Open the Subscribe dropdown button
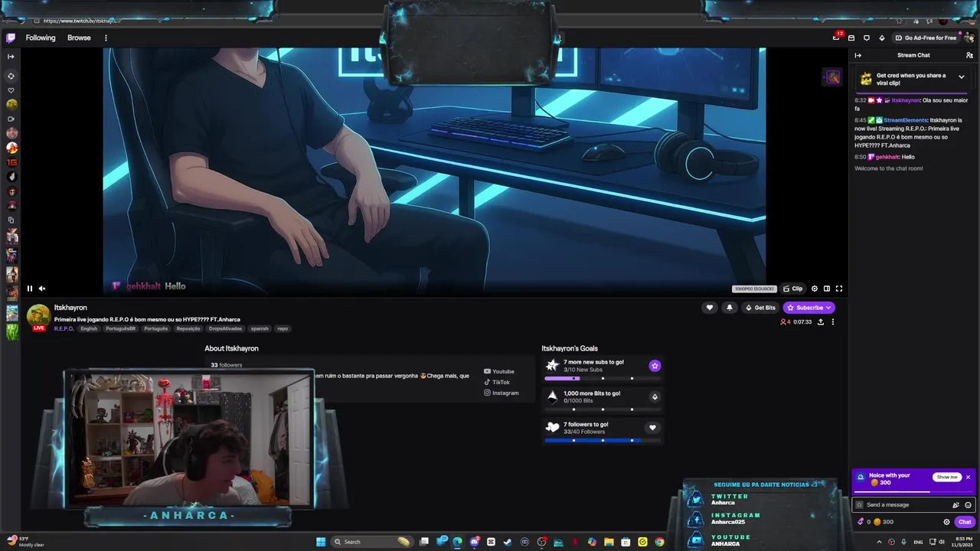Image resolution: width=980 pixels, height=551 pixels. [808, 308]
